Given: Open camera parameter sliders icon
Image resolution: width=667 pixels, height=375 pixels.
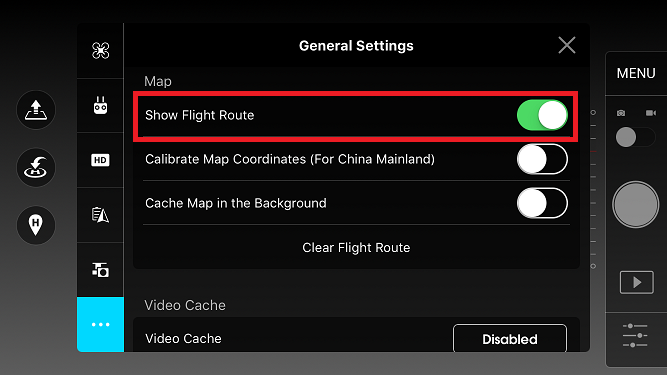Looking at the screenshot, I should pos(635,335).
